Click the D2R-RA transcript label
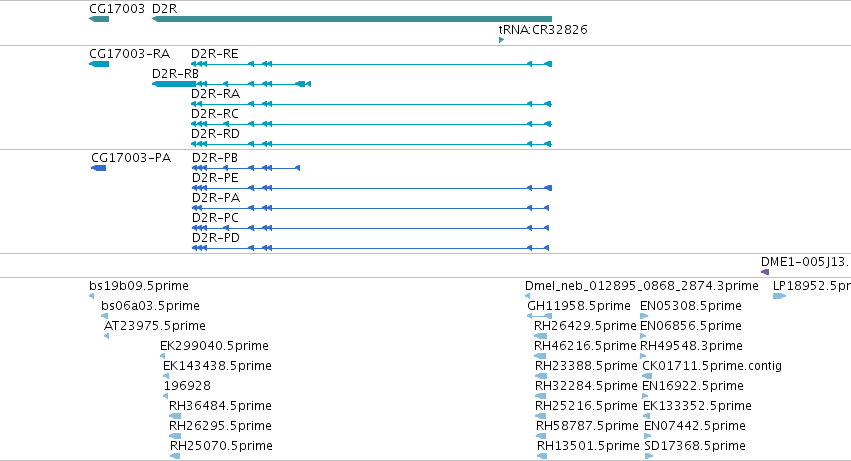Viewport: 851px width, 461px height. click(x=215, y=93)
